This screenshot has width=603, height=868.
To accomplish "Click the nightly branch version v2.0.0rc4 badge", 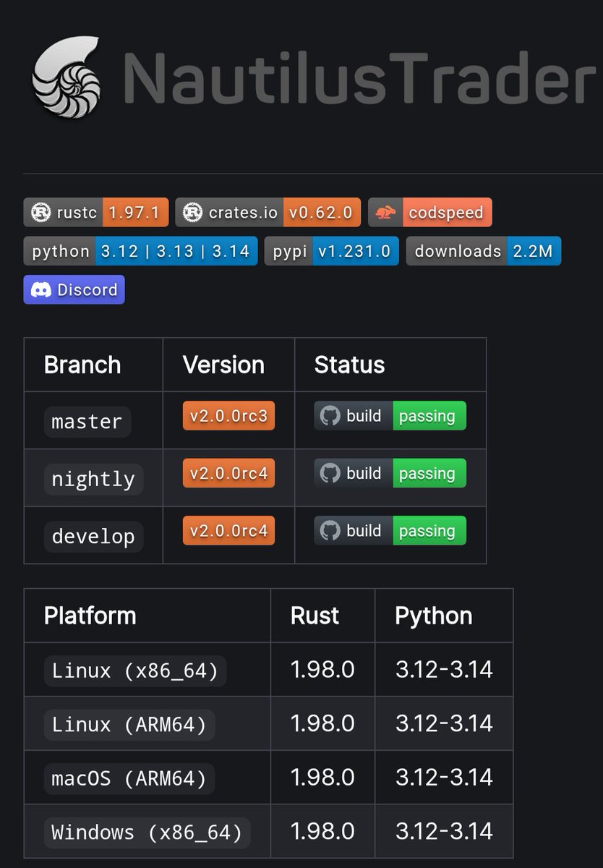I will [228, 473].
